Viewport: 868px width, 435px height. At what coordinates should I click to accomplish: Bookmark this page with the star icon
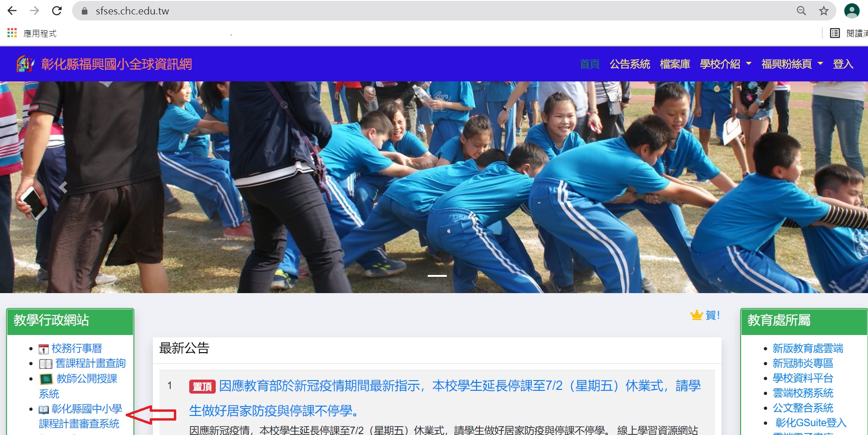pos(824,11)
